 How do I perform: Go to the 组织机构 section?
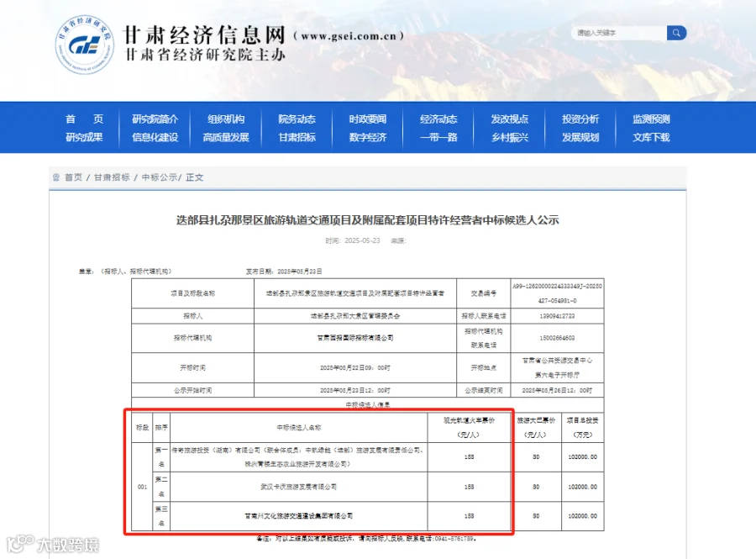click(226, 119)
